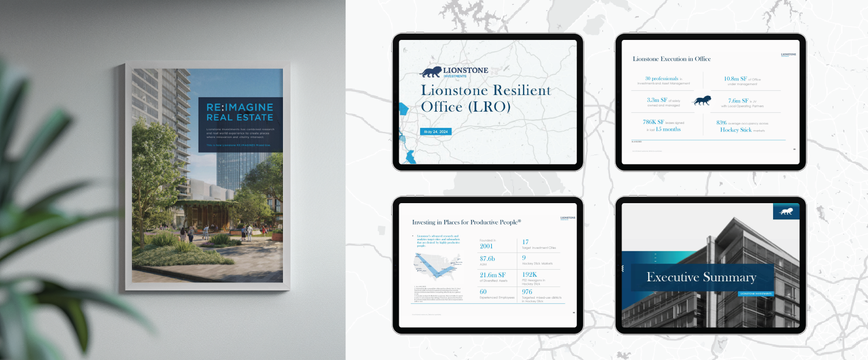Click the 'May 24, 2024' date badge
The width and height of the screenshot is (868, 360).
pyautogui.click(x=436, y=132)
